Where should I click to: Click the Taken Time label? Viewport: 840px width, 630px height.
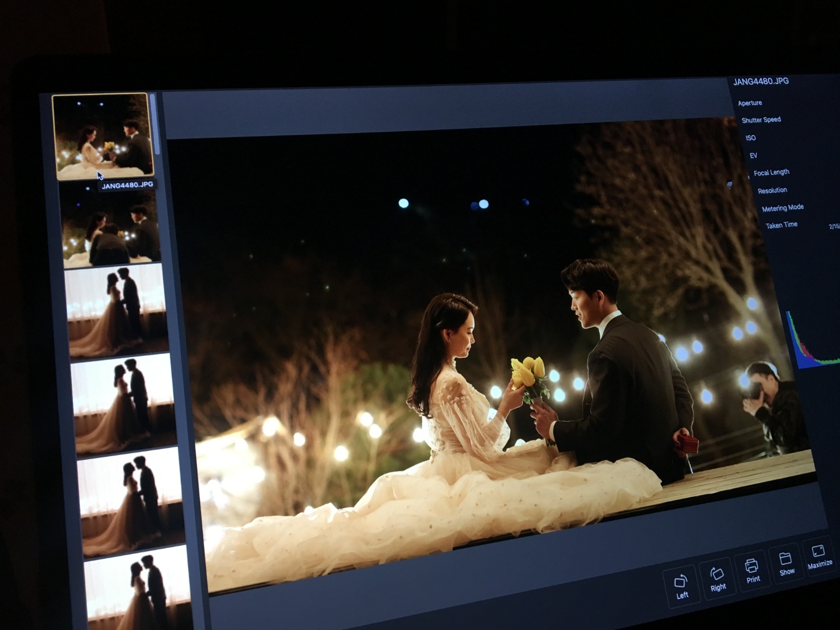[781, 225]
